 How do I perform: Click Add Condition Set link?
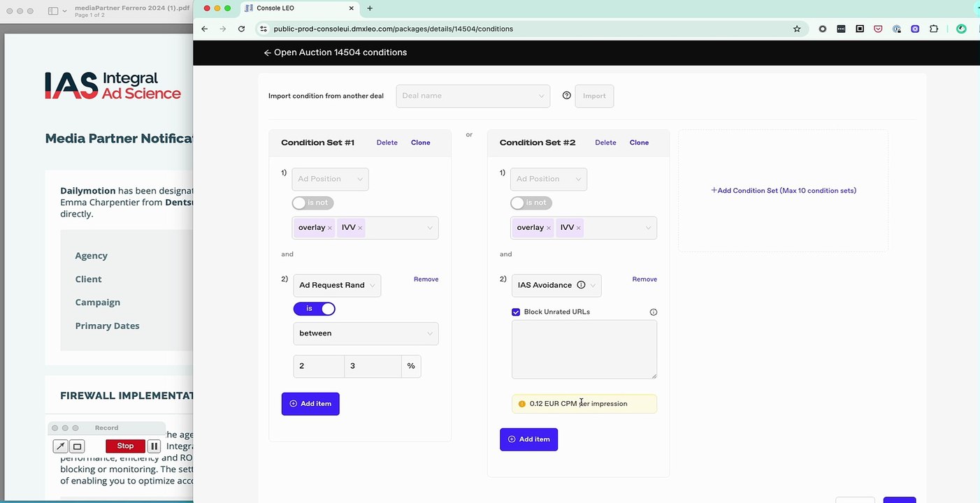pyautogui.click(x=784, y=191)
